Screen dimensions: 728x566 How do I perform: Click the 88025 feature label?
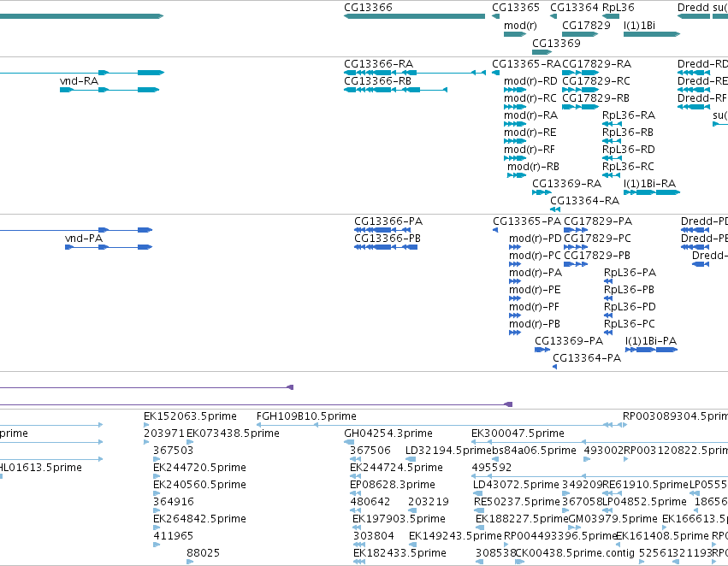[203, 553]
